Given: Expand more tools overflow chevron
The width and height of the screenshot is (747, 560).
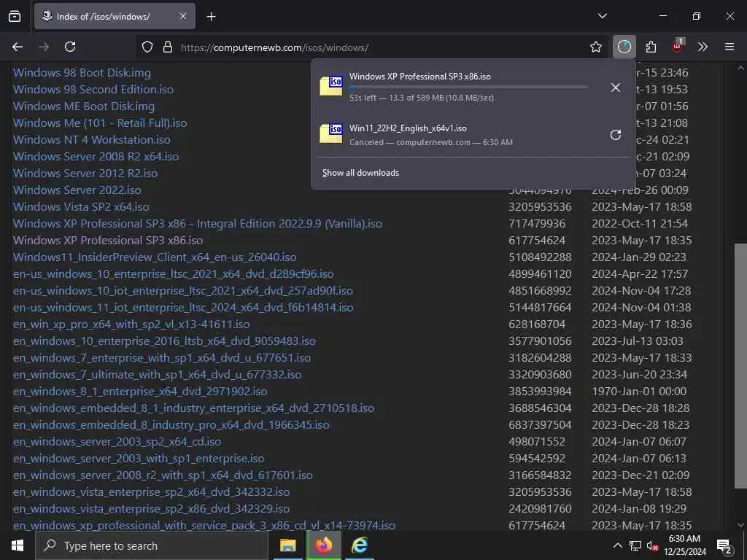Looking at the screenshot, I should tap(703, 47).
